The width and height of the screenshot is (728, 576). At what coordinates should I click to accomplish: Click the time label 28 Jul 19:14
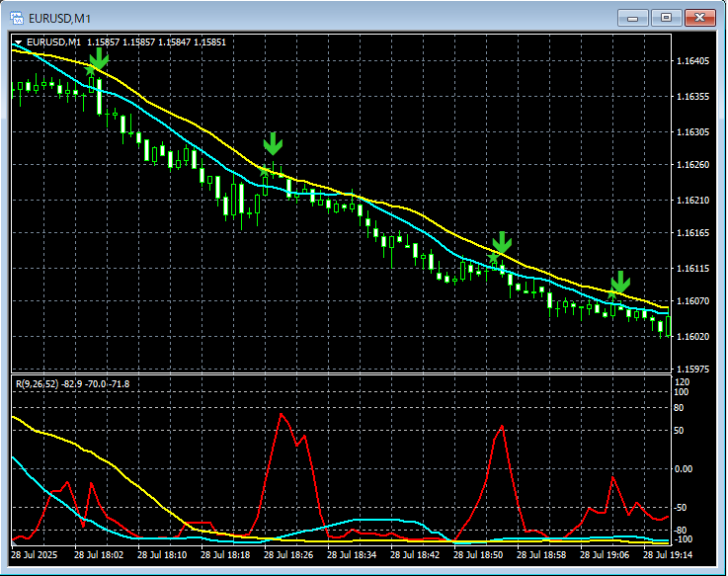pyautogui.click(x=667, y=555)
